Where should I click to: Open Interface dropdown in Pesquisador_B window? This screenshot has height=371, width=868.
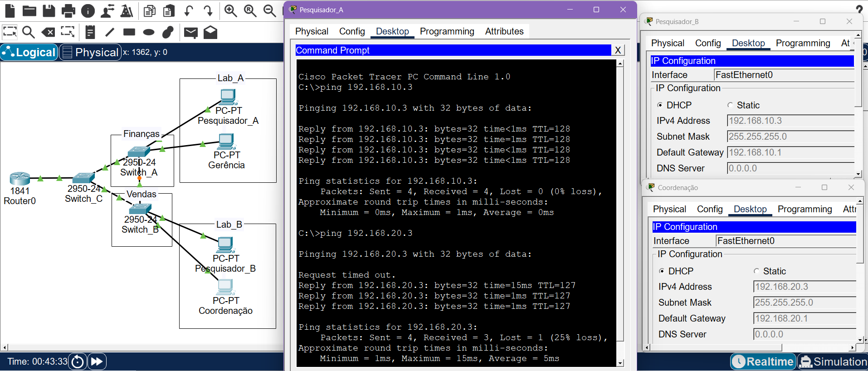pyautogui.click(x=784, y=75)
